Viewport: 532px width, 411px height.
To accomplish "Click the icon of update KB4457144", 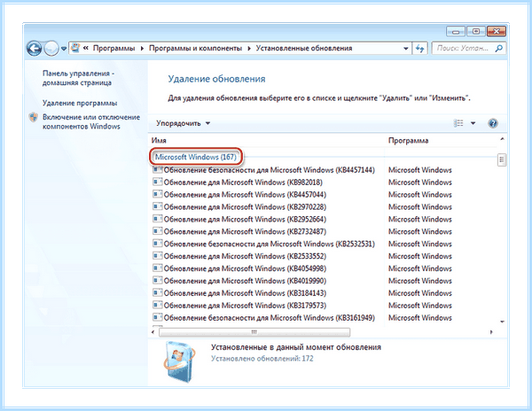I will click(x=158, y=170).
